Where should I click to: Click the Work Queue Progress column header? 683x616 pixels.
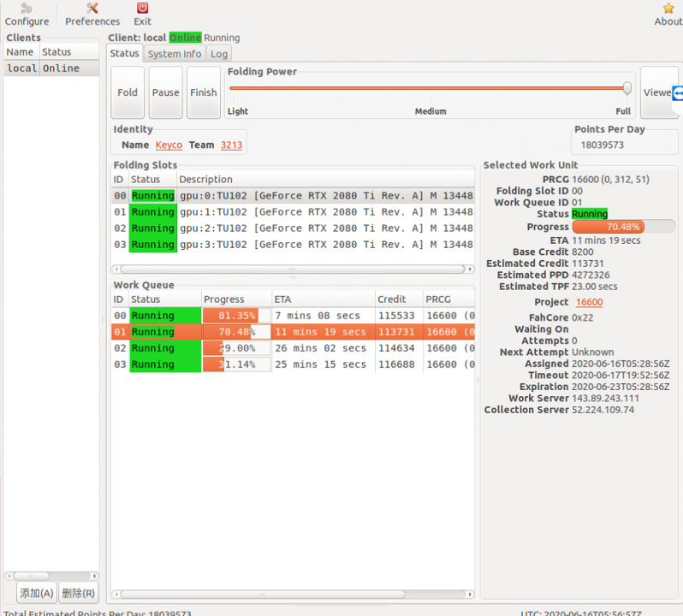(236, 299)
